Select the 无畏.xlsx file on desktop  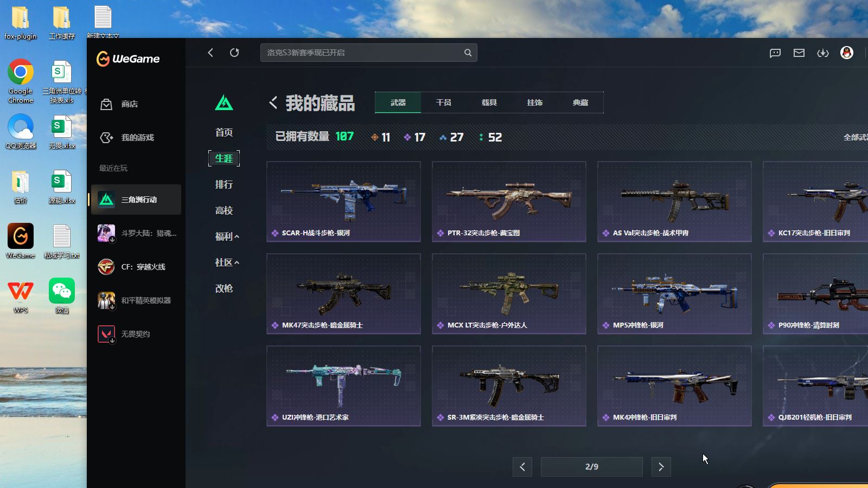point(62,132)
